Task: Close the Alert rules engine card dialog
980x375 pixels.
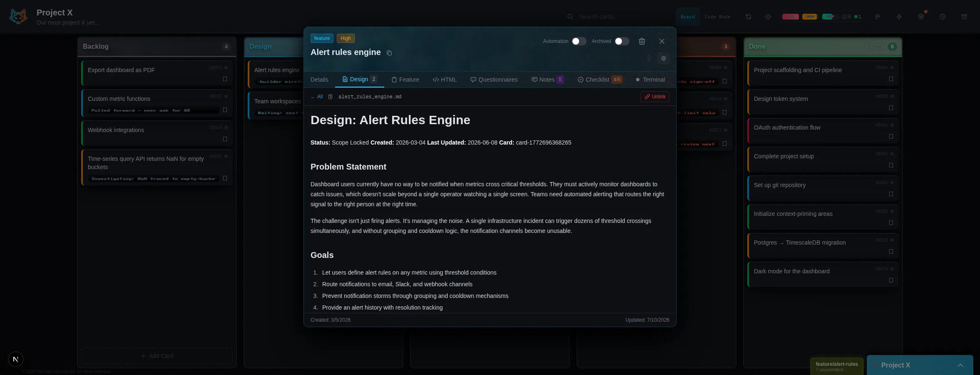Action: tap(662, 41)
